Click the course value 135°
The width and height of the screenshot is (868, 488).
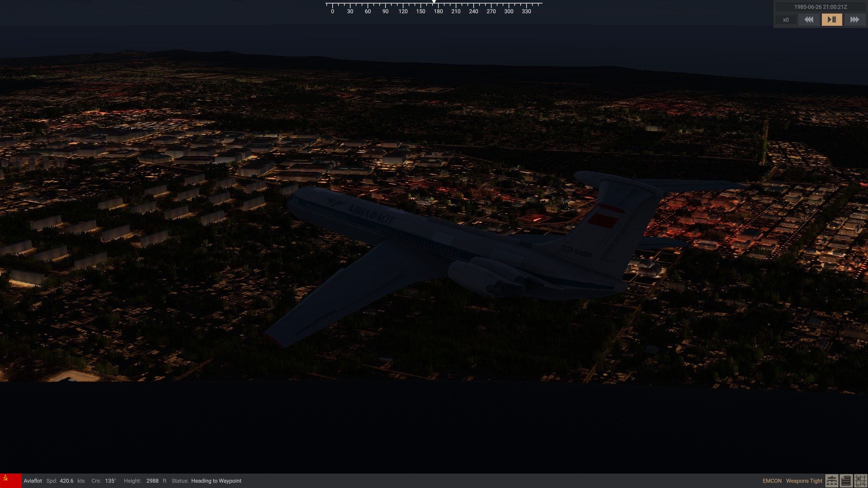110,481
